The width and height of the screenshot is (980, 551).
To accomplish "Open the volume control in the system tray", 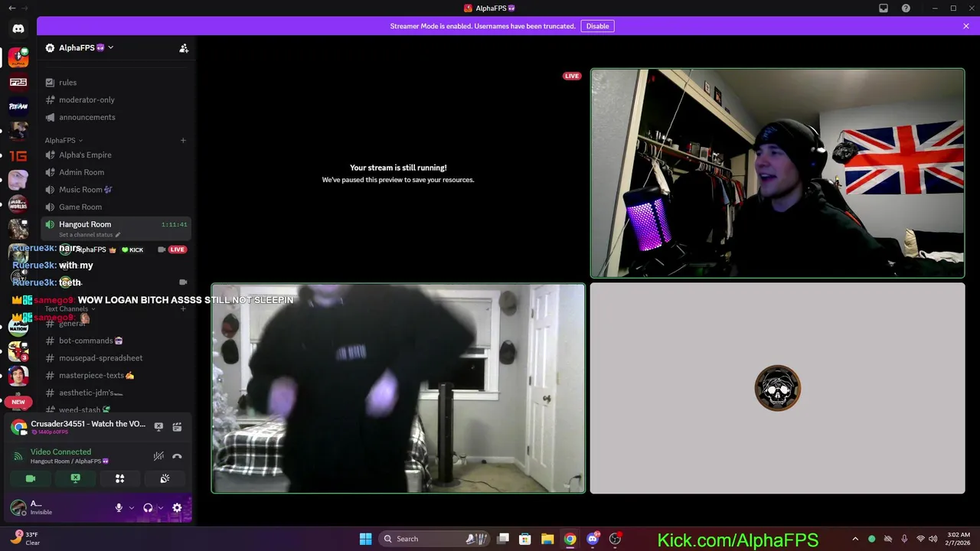I will [x=933, y=539].
